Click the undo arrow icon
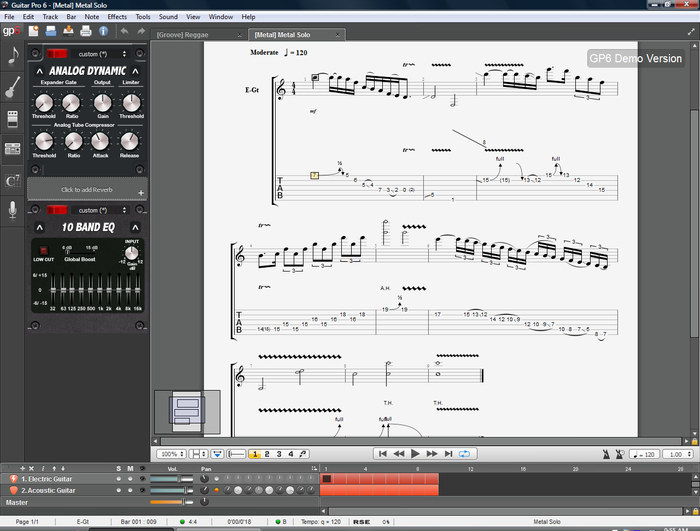 pos(125,31)
